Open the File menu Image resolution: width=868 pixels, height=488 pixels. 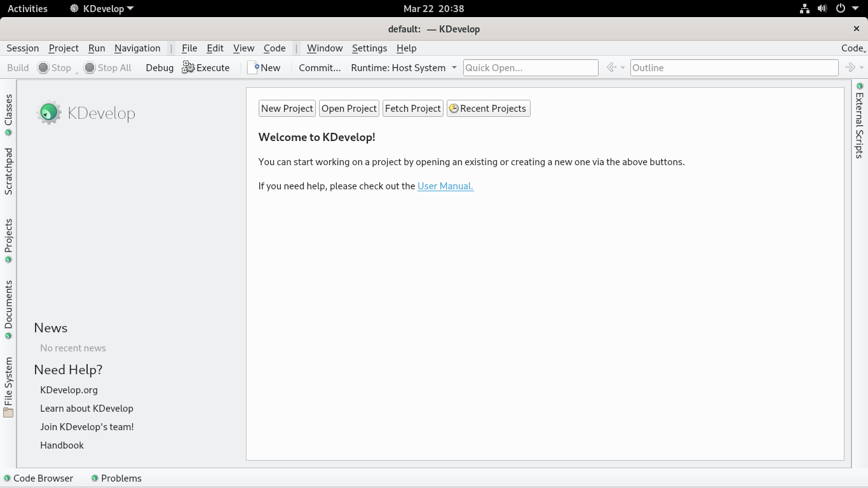point(189,48)
